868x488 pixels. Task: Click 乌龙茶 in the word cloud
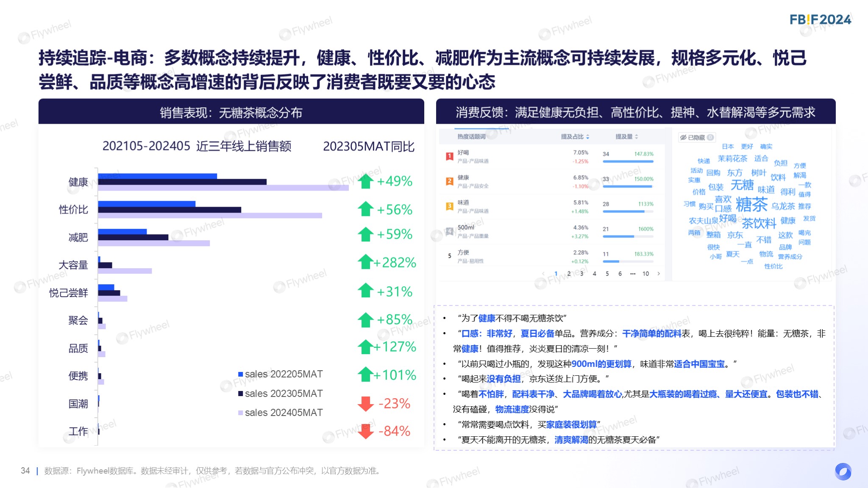[783, 206]
